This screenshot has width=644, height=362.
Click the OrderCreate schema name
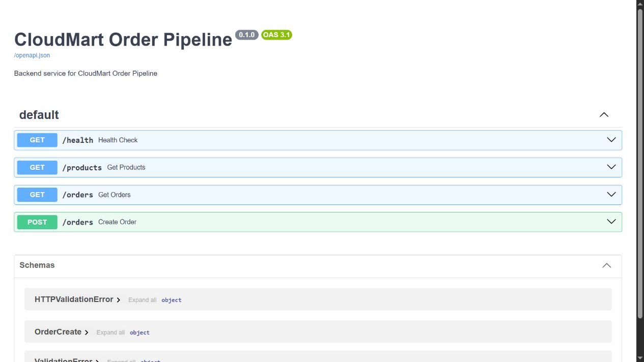(x=58, y=332)
